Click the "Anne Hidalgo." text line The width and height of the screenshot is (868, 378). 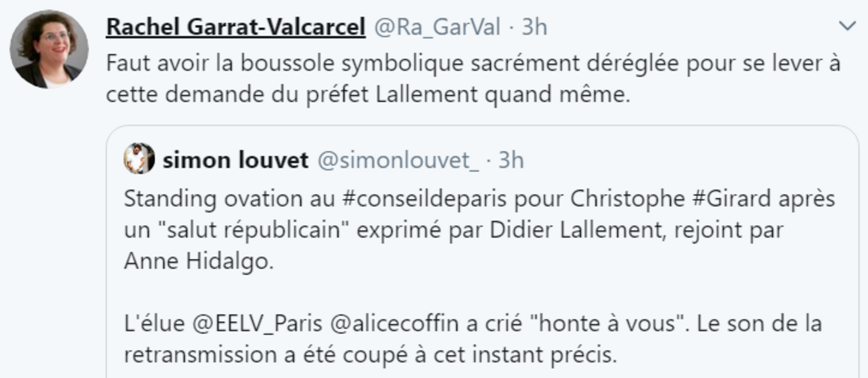coord(198,261)
